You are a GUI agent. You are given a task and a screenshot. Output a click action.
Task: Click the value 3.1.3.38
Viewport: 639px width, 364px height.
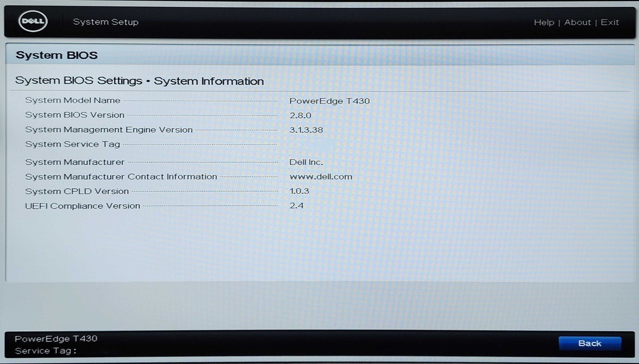click(x=306, y=130)
